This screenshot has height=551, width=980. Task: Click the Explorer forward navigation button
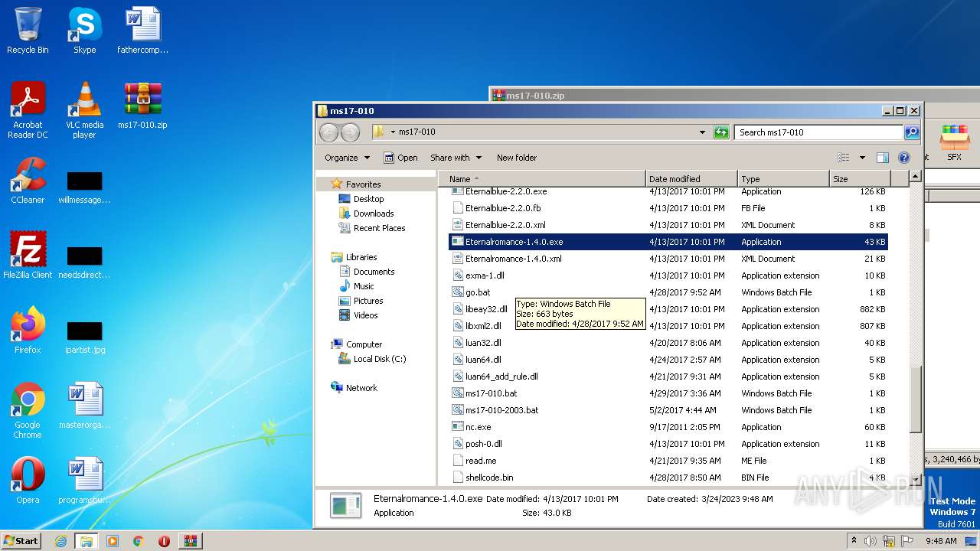pyautogui.click(x=350, y=132)
